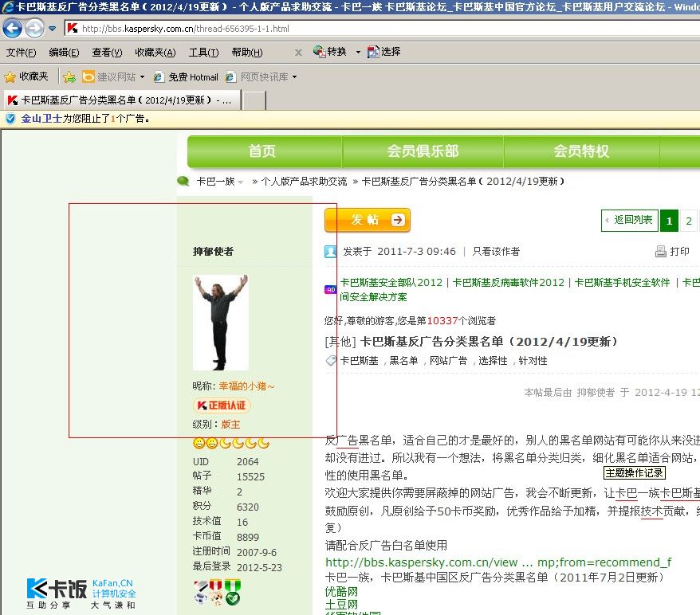Click the author avatar photo
Screen dimensions: 700x615
[x=221, y=323]
